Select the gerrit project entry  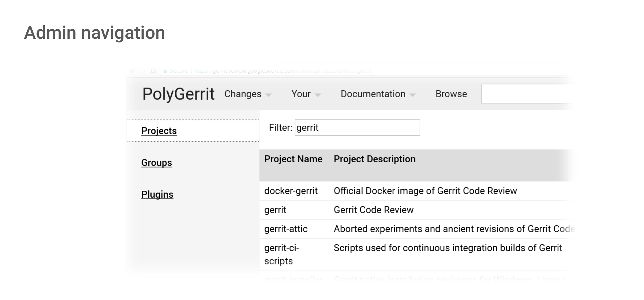(x=275, y=210)
